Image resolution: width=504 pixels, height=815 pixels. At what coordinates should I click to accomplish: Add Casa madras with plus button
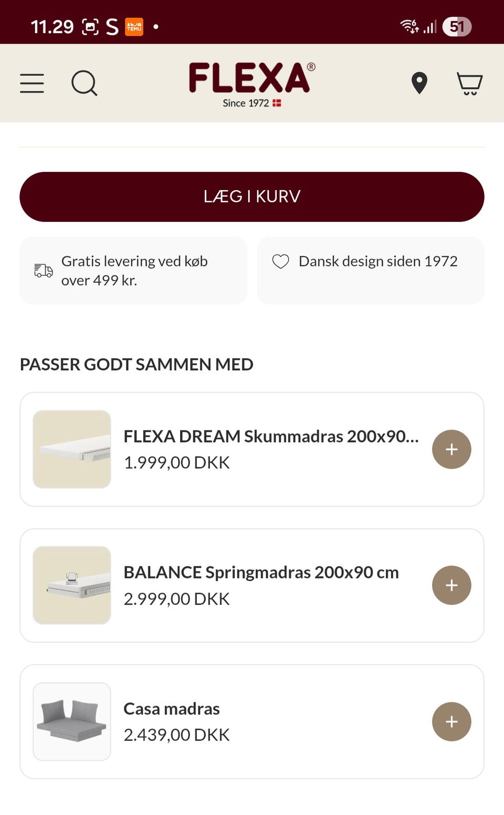click(451, 721)
